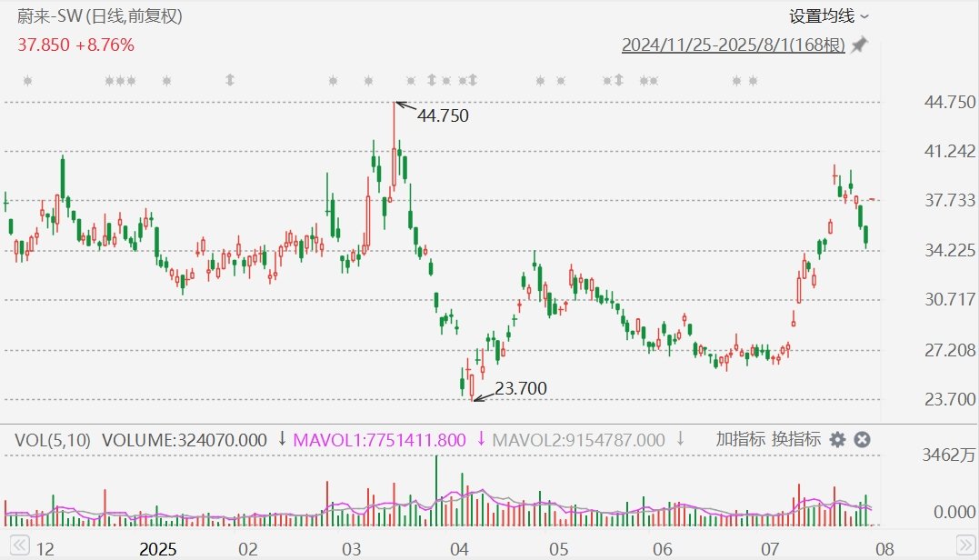Click the down arrow after the MAVOL2 value
The width and height of the screenshot is (979, 560).
pyautogui.click(x=680, y=439)
